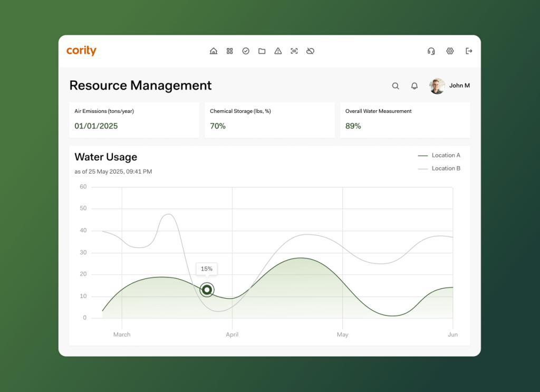Open the incidents warning triangle icon

coord(278,51)
